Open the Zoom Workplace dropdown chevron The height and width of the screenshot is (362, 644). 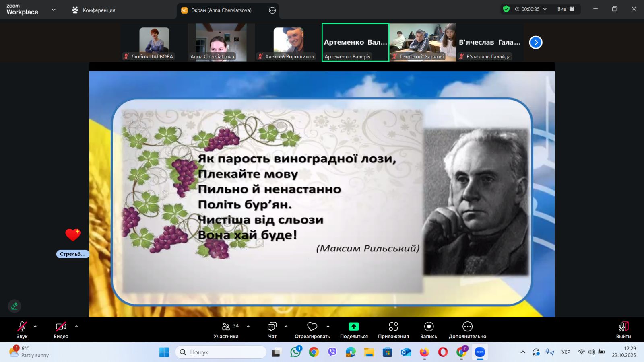tap(54, 10)
